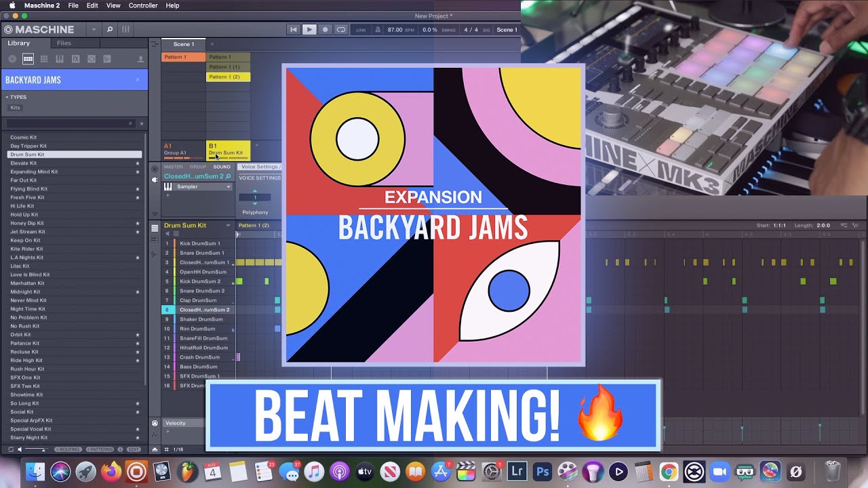Open the View menu
Screen dimensions: 868x488
(113, 5)
